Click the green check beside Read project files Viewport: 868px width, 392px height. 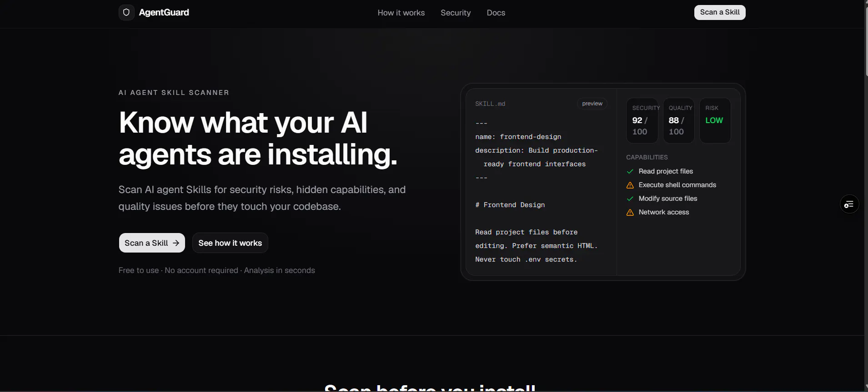630,171
